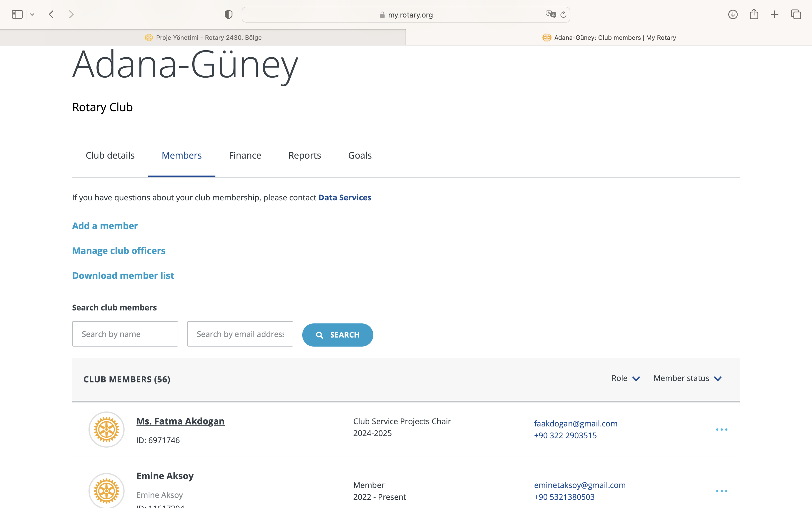Click Emine Aksoy's Rotary wheel avatar
Viewport: 812px width, 508px height.
pyautogui.click(x=106, y=491)
